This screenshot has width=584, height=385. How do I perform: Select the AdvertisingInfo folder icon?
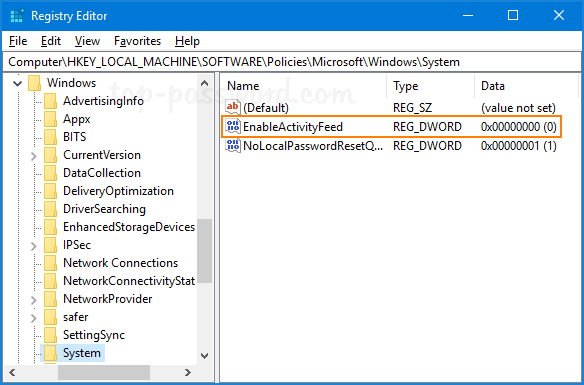(50, 101)
